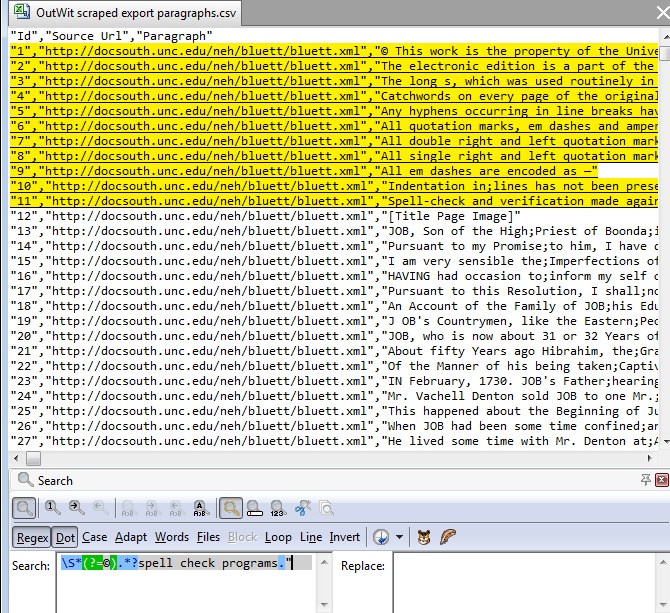
Task: Open the history clock icon
Action: 381,537
